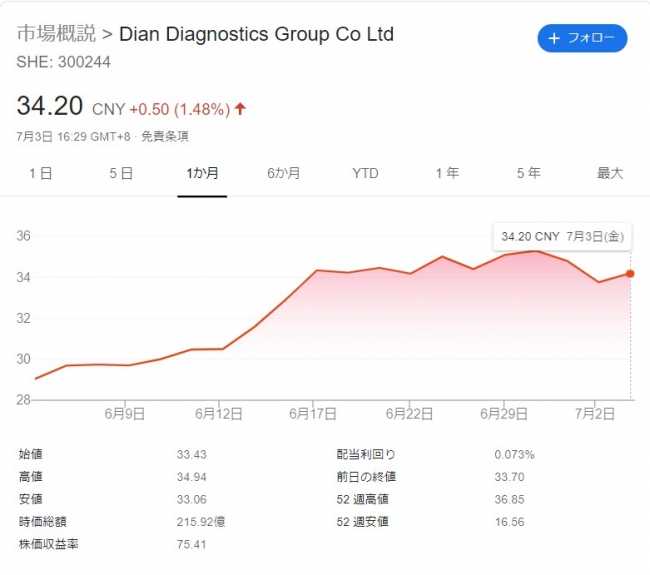Viewport: 650px width, 575px height.
Task: Click the +0.50 (1.48%) change text
Action: 180,109
